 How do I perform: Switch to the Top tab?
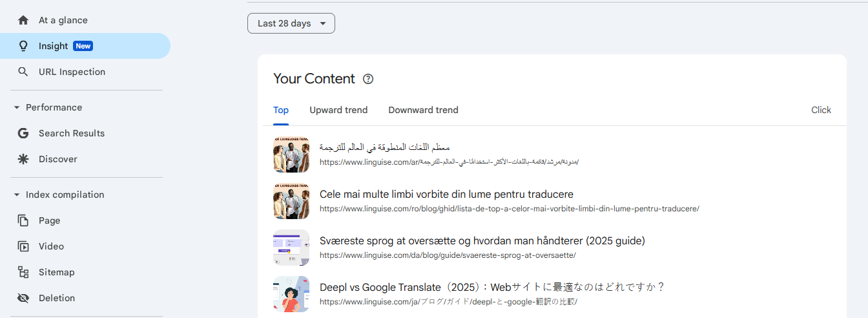281,110
